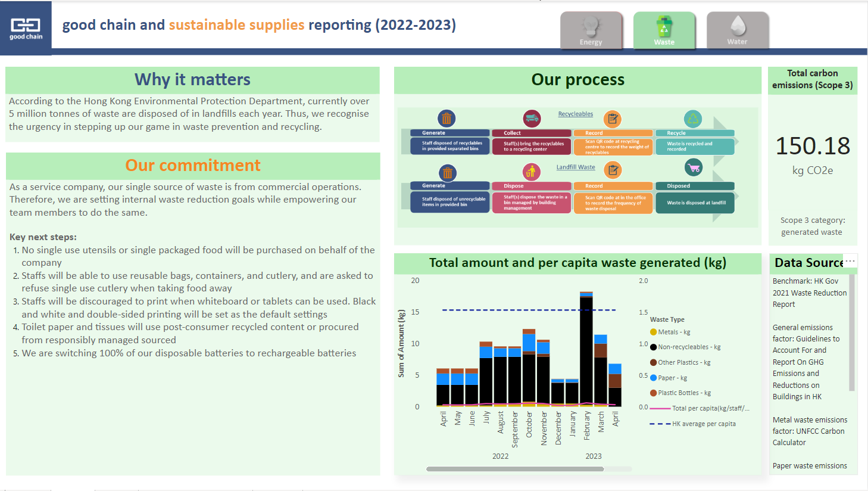Click the wheelbarrow icon above Disposed
Screen dimensions: 868x491
coord(694,168)
